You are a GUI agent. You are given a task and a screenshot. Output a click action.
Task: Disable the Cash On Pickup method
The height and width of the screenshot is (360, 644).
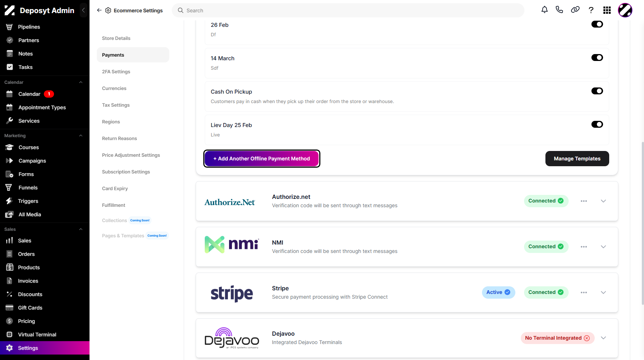(597, 91)
